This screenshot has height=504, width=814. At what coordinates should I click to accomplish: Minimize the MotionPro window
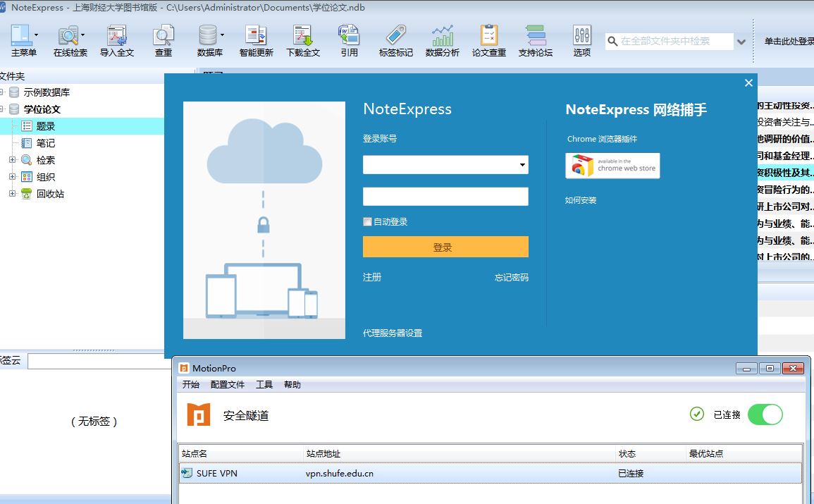[746, 369]
